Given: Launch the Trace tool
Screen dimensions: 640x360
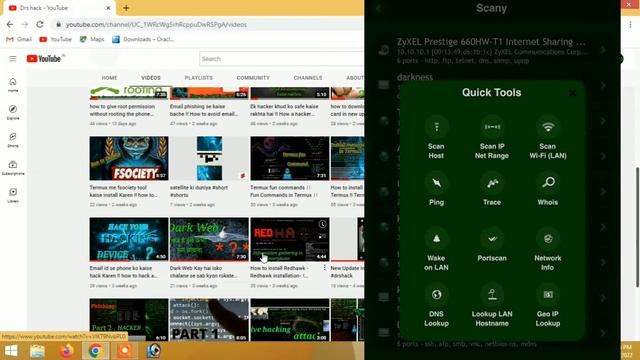Looking at the screenshot, I should click(492, 189).
